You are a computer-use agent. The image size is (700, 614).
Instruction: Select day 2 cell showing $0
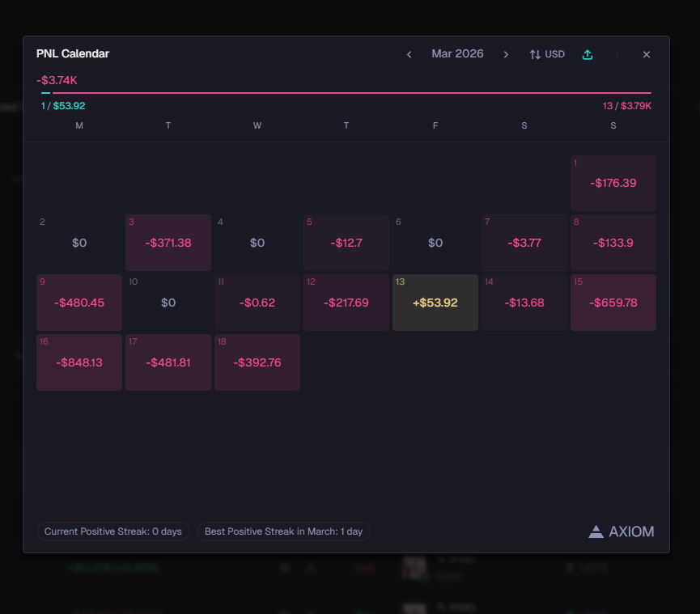(x=79, y=243)
